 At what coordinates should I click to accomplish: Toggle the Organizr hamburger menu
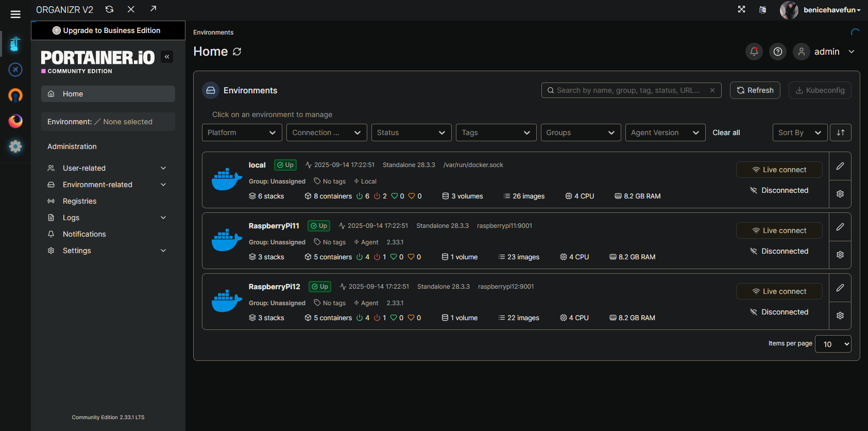pos(15,14)
